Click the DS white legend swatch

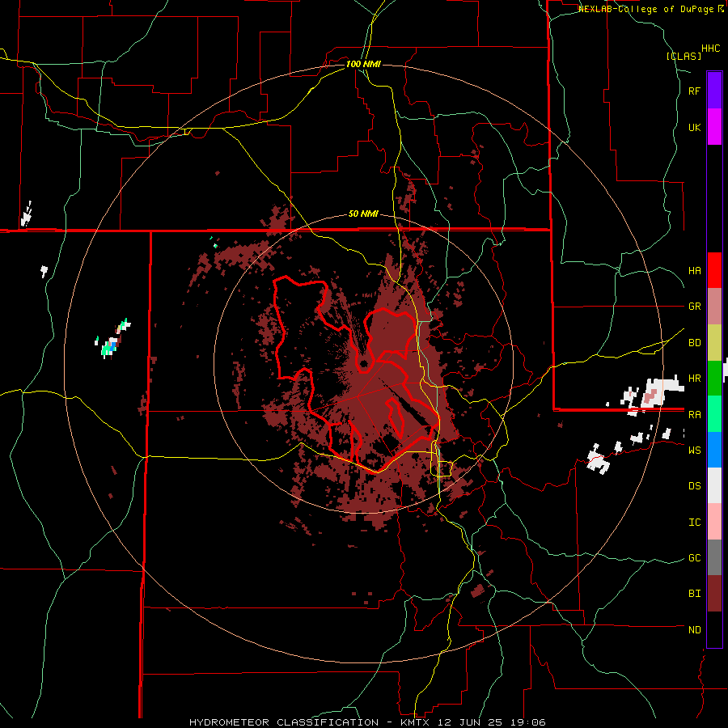714,485
